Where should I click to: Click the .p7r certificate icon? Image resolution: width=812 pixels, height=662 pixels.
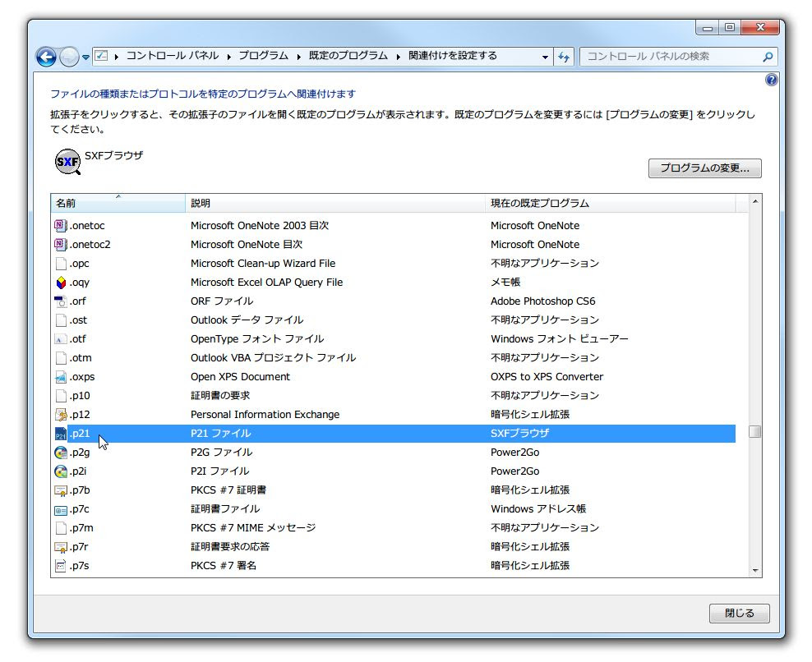tap(61, 547)
